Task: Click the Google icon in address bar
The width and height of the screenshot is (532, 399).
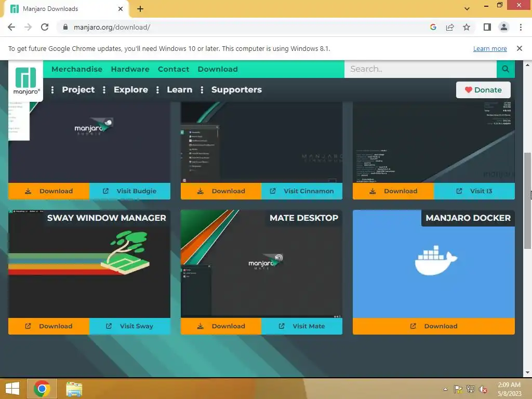Action: [x=433, y=27]
